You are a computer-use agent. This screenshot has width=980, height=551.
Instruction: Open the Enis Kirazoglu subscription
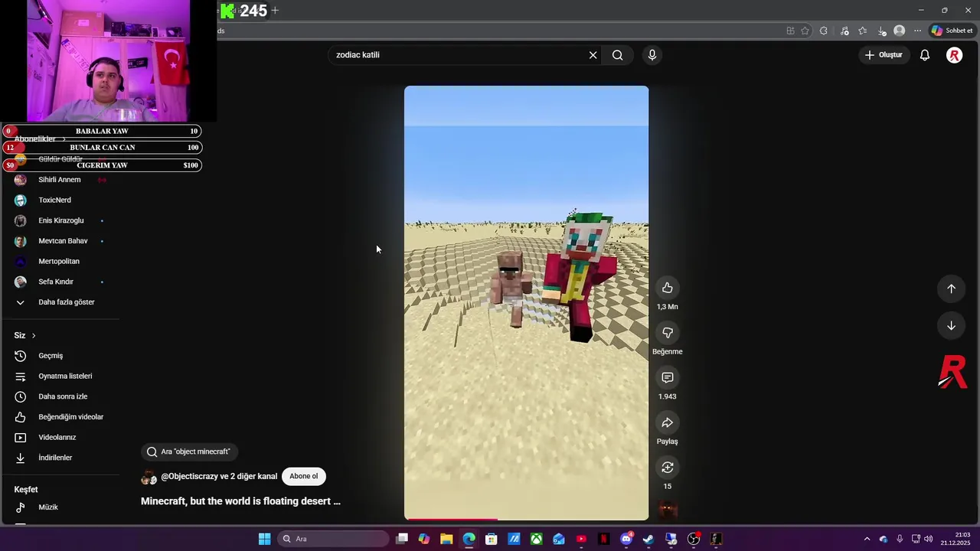[60, 220]
